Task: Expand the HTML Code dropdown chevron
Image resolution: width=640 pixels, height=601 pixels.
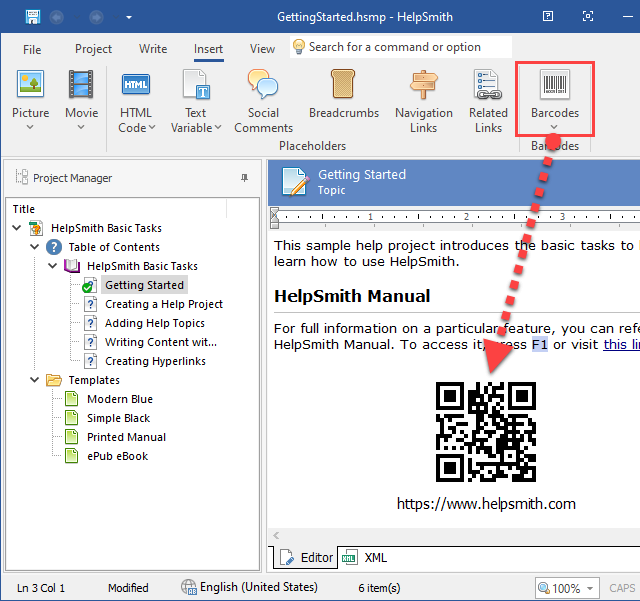Action: click(152, 127)
